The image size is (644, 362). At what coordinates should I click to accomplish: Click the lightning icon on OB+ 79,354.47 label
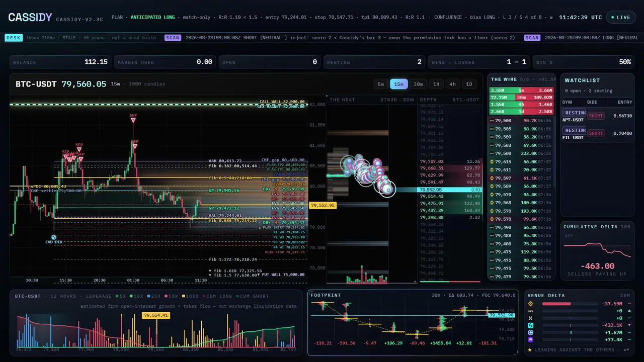click(x=276, y=222)
